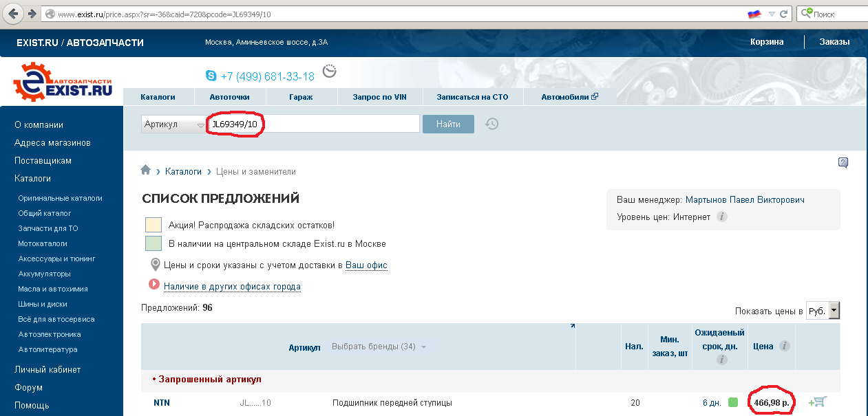Click info icon next to Цена header
The width and height of the screenshot is (868, 416).
[784, 347]
